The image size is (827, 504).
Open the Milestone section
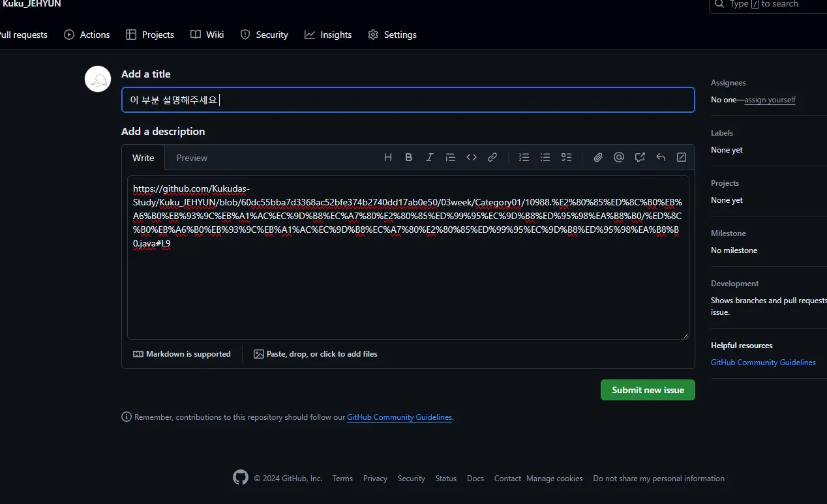pos(729,233)
